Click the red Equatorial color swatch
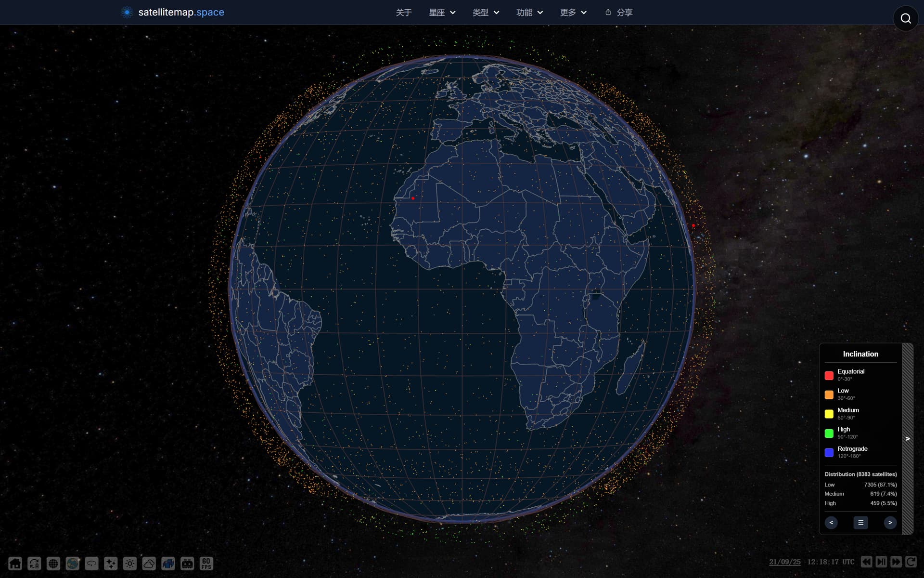 click(x=829, y=375)
